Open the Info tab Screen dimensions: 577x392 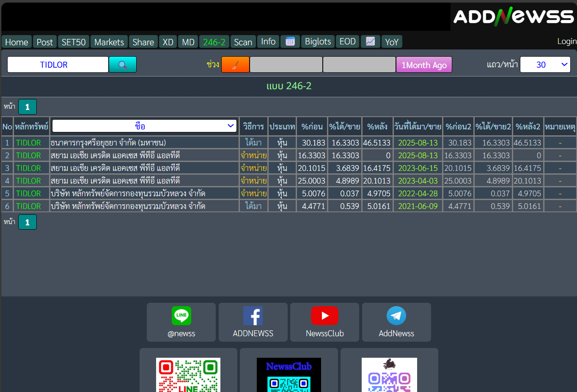coord(268,41)
